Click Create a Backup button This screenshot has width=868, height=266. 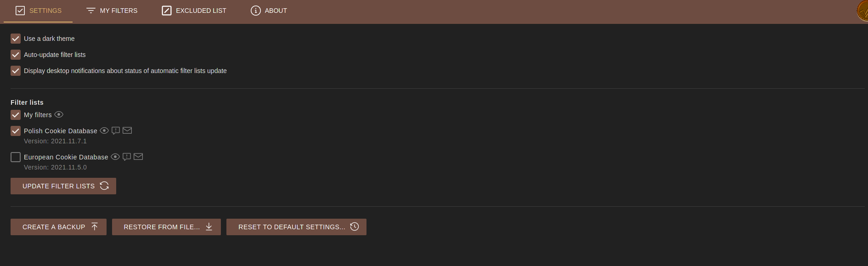click(58, 227)
